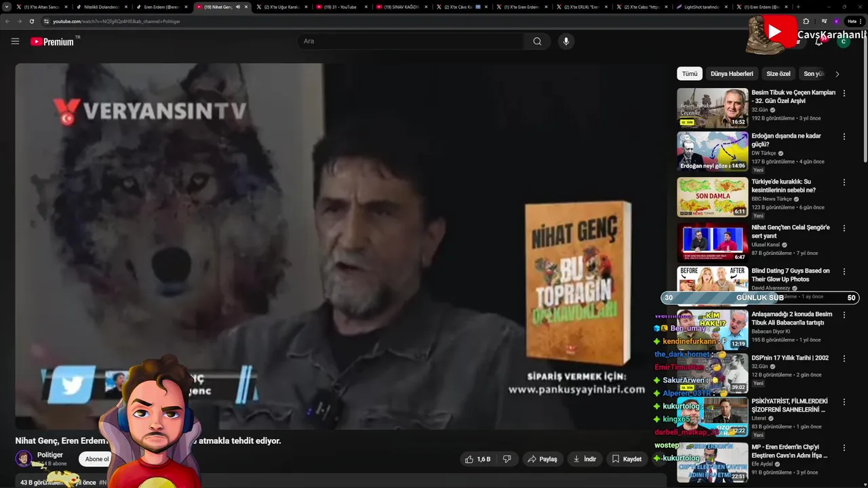Switch to Nitelikli Dolandırıcı browser tab
The height and width of the screenshot is (488, 868).
point(100,7)
